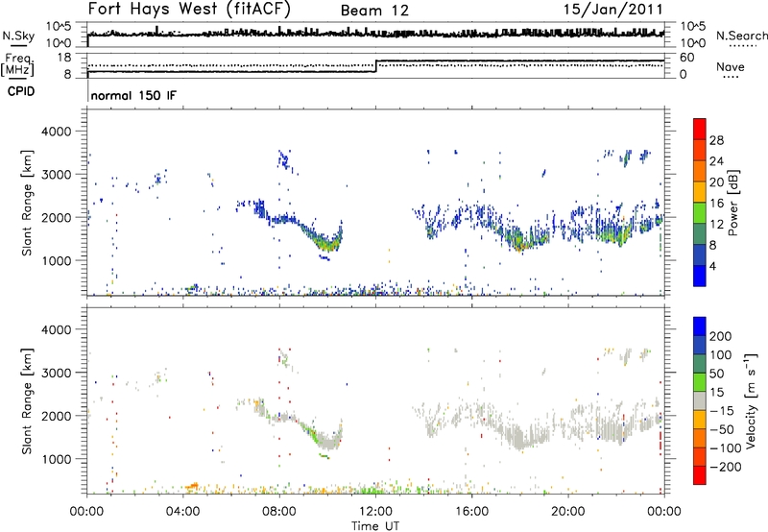Click the "18" tick on the frequency axis
Screen dimensions: 768x532
(x=64, y=58)
